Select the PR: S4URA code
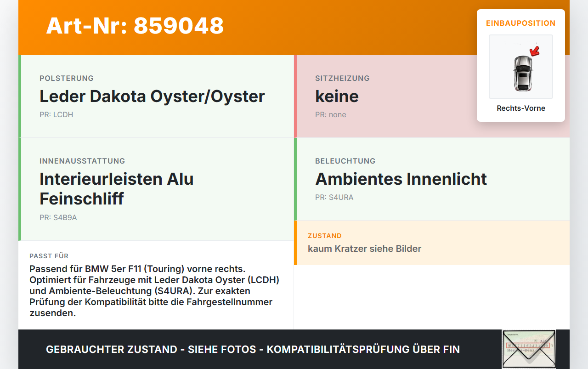The image size is (588, 369). (x=334, y=197)
